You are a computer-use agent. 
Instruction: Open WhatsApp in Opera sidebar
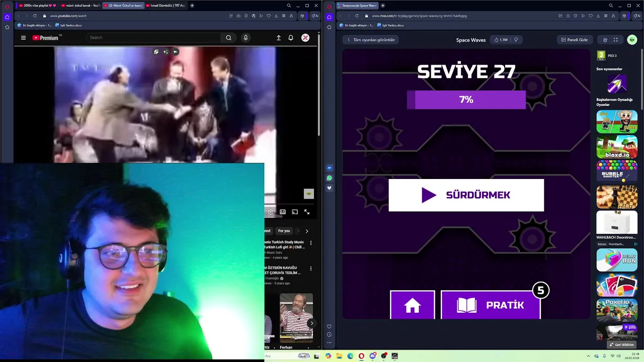329,178
